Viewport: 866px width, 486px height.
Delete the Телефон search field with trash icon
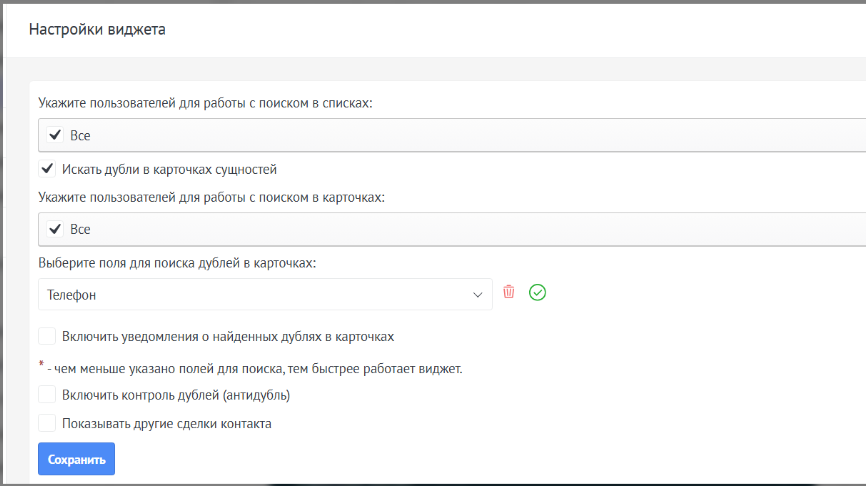(509, 293)
